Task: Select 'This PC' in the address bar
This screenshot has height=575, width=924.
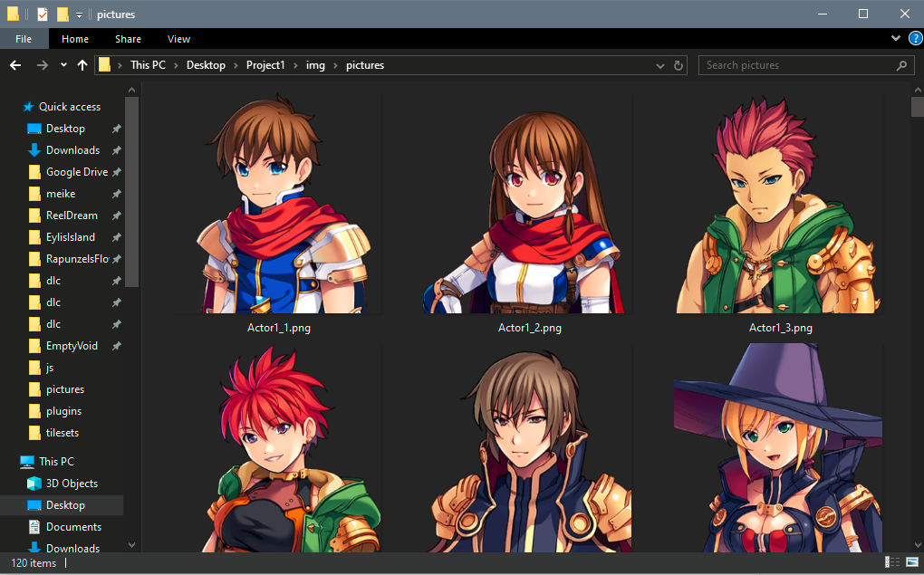Action: (x=148, y=65)
